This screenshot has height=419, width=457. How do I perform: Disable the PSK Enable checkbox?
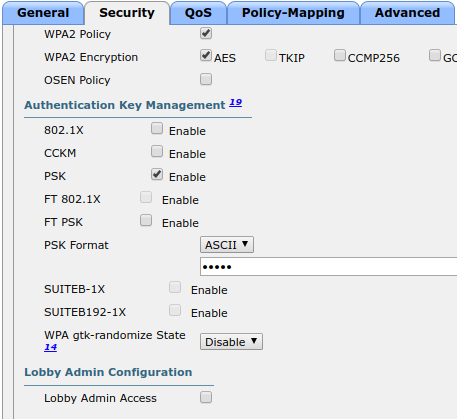(157, 174)
